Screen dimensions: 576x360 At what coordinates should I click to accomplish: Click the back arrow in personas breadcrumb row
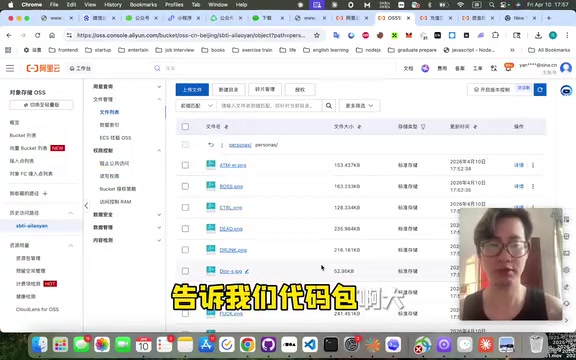[211, 145]
